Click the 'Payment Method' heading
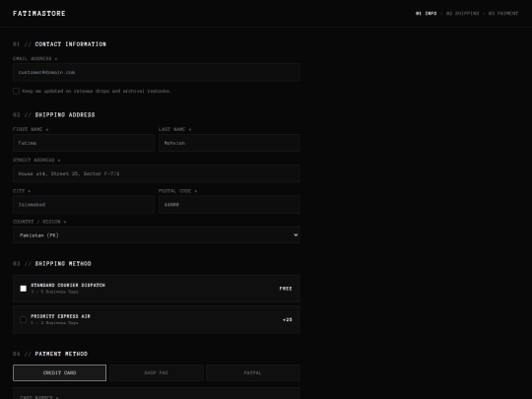Screen dimensions: 532x399 tap(61, 354)
